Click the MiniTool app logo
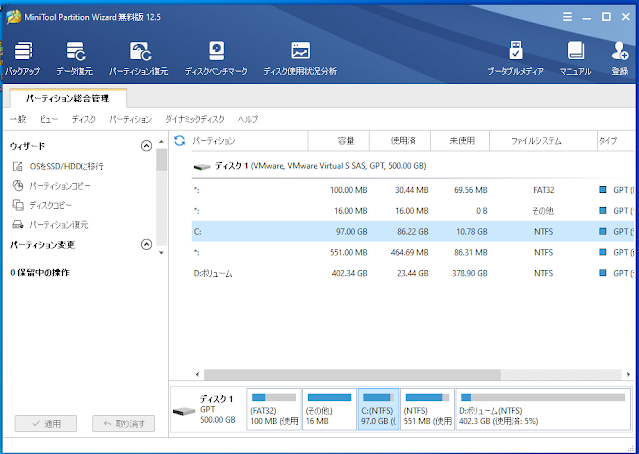Viewport: 639px width, 454px height. tap(13, 17)
